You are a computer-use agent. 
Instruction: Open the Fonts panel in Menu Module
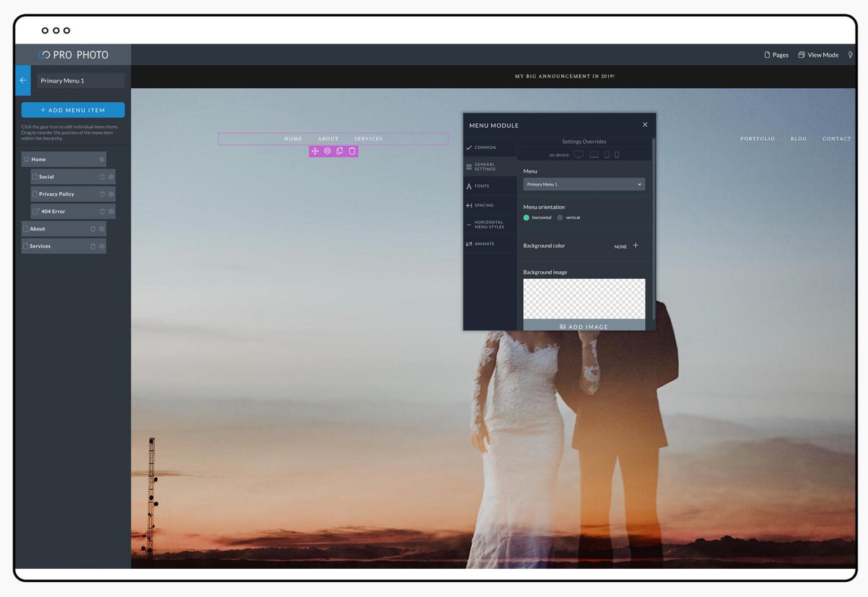(481, 185)
